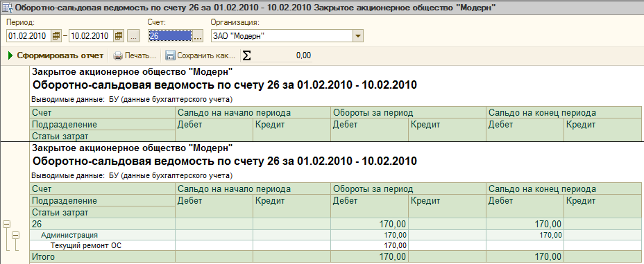Click the end date field 10.02.2010
The width and height of the screenshot is (644, 264).
[92, 36]
